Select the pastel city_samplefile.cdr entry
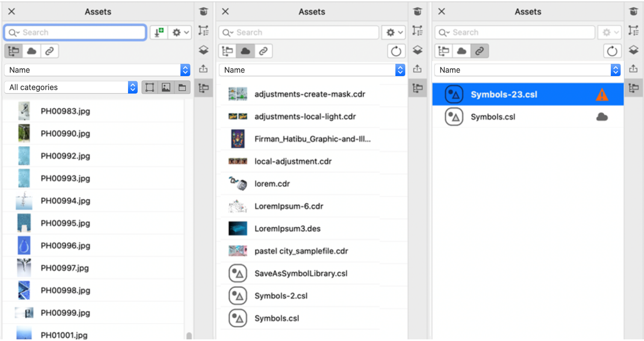This screenshot has width=644, height=341. click(301, 251)
